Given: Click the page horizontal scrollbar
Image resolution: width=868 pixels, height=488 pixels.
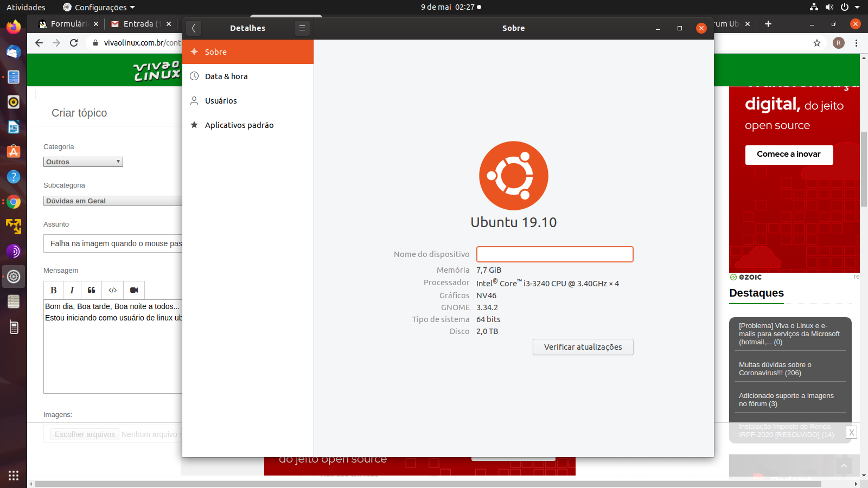Looking at the screenshot, I should (x=428, y=484).
